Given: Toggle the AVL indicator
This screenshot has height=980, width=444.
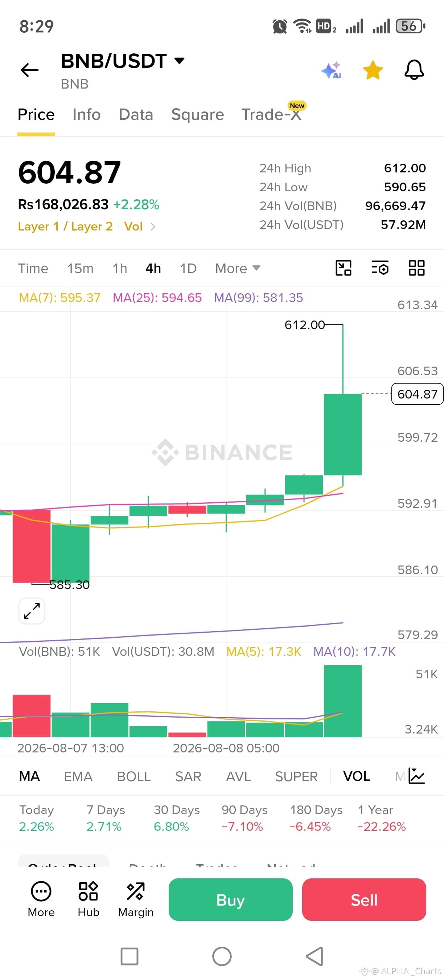Looking at the screenshot, I should click(x=238, y=776).
